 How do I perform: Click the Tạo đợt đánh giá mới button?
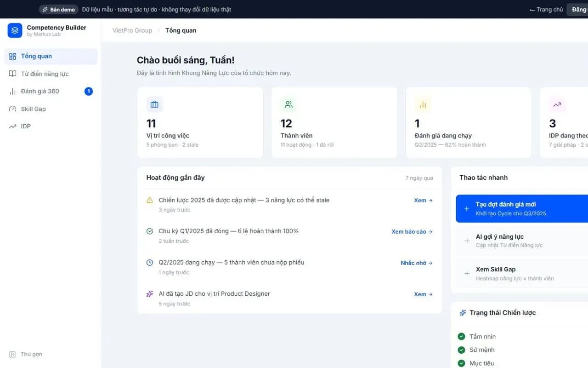coord(522,209)
